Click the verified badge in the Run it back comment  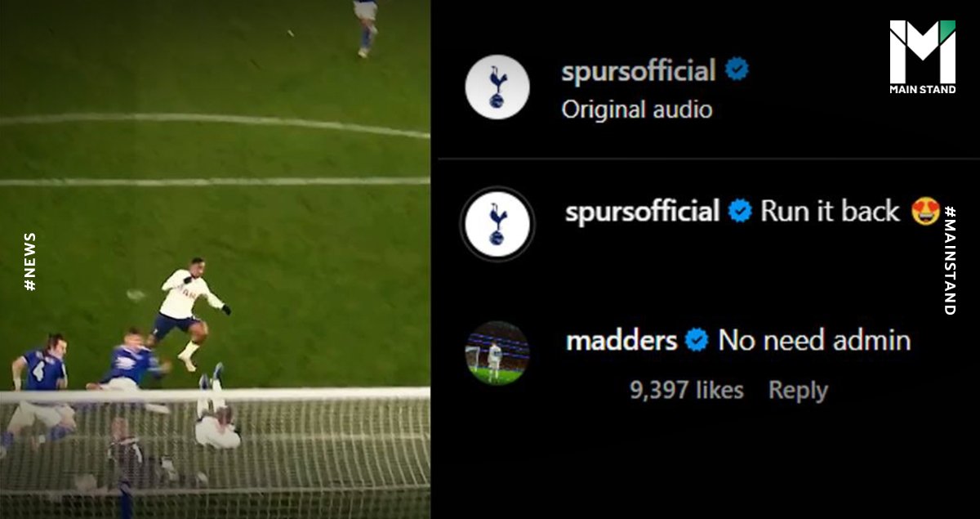coord(740,211)
